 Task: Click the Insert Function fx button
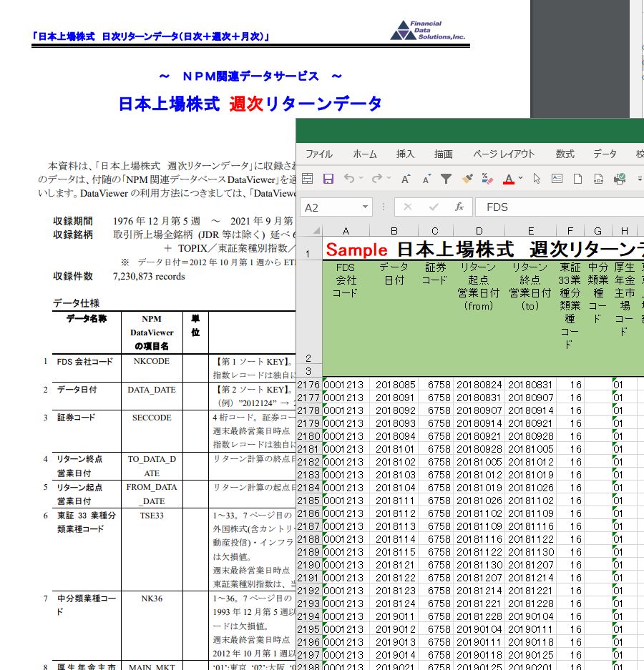[x=459, y=207]
